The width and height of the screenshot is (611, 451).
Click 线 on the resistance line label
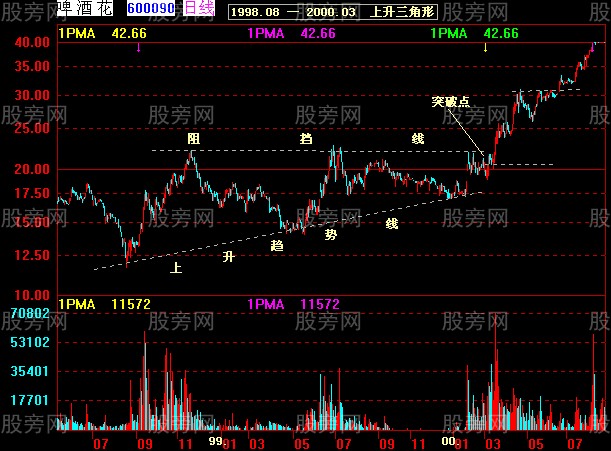[x=417, y=138]
